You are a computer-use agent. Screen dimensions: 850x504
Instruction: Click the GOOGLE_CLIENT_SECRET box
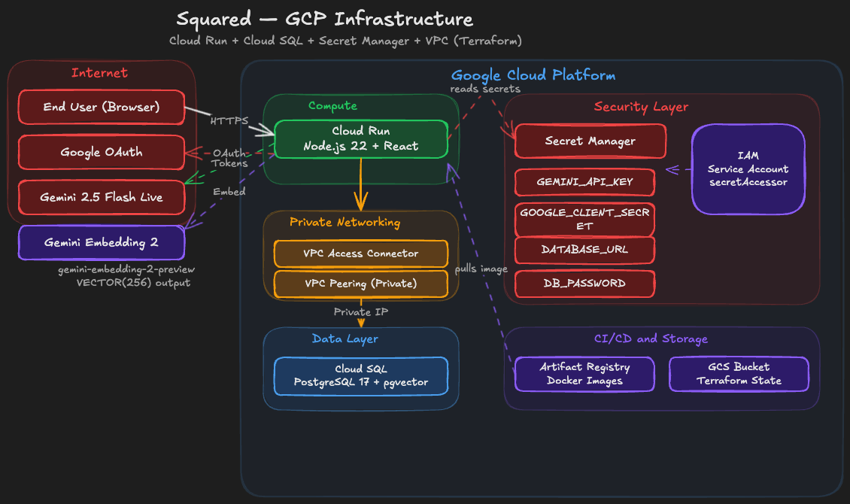tap(585, 220)
